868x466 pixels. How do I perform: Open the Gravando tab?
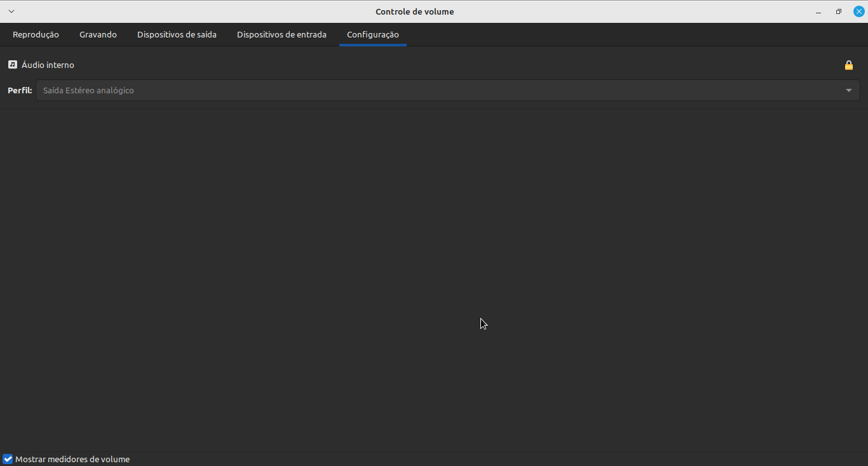[x=98, y=34]
